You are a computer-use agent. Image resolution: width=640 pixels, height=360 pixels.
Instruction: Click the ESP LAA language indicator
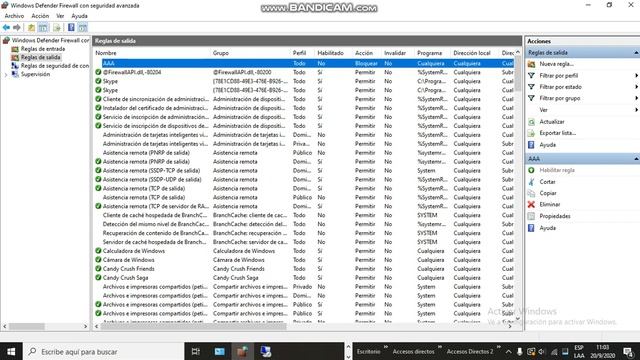[x=579, y=351]
